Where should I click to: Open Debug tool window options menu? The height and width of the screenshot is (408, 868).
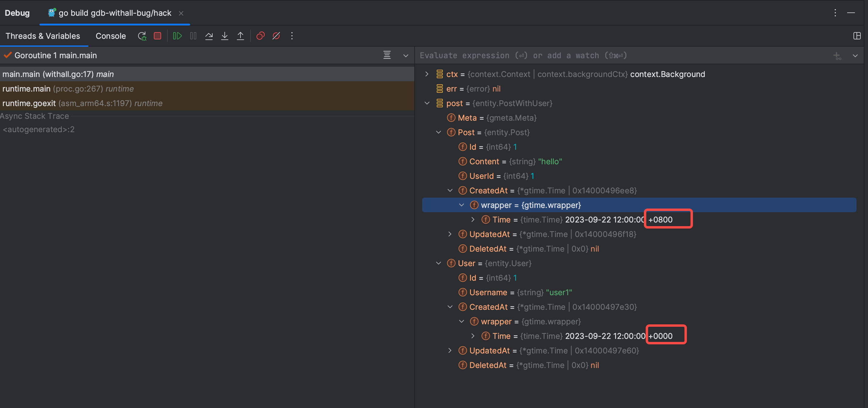pyautogui.click(x=835, y=13)
